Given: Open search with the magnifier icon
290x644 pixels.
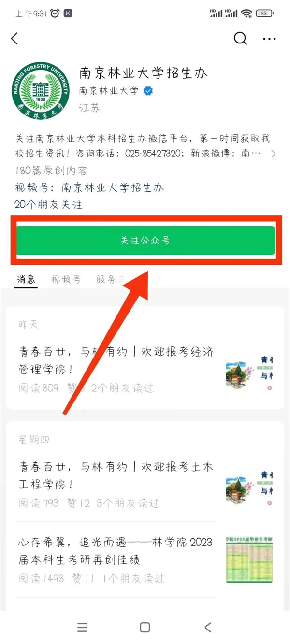Looking at the screenshot, I should click(x=240, y=39).
